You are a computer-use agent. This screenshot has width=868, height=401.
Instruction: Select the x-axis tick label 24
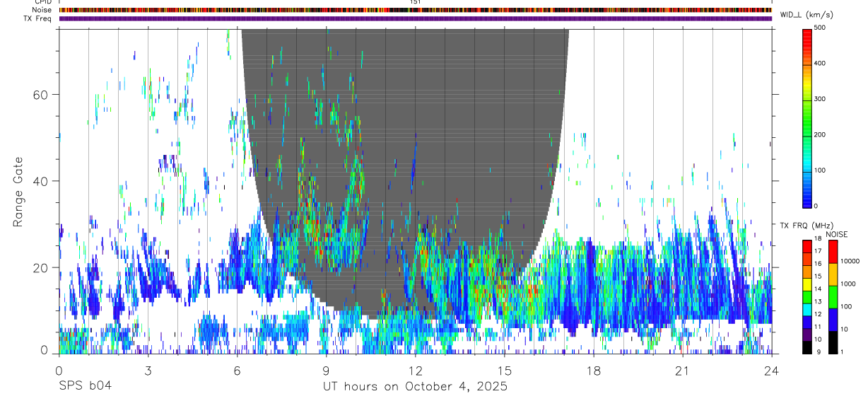[x=771, y=370]
